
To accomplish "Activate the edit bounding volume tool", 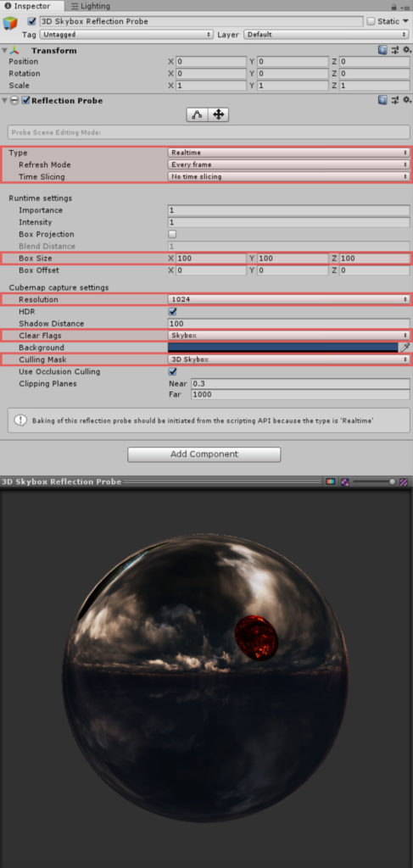I will coord(197,114).
